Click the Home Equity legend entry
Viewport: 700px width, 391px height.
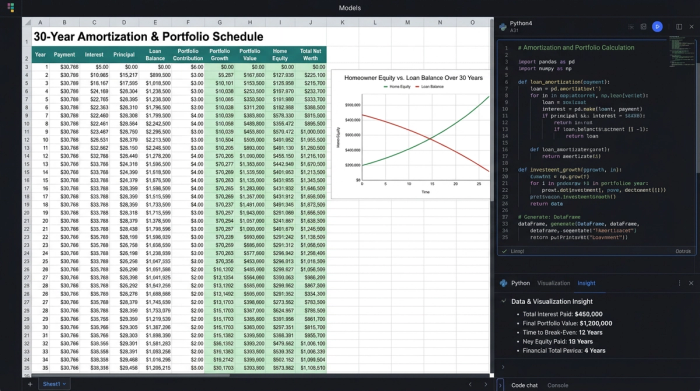(x=397, y=87)
